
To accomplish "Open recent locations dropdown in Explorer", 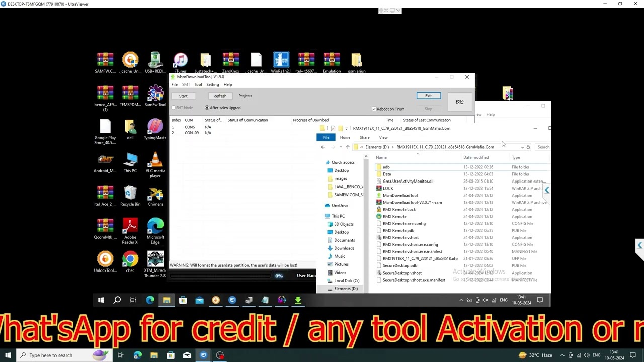I will [341, 147].
